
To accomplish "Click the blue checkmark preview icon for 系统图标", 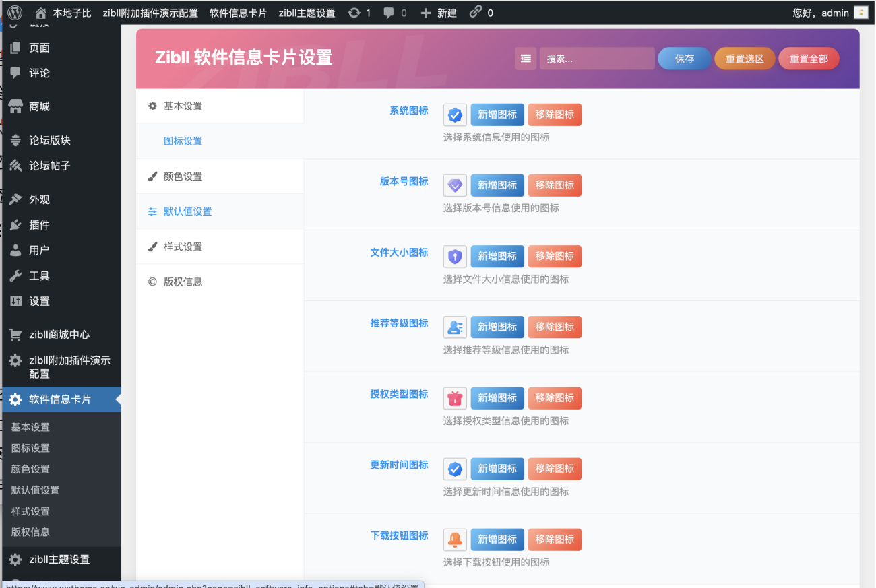I will [x=455, y=115].
